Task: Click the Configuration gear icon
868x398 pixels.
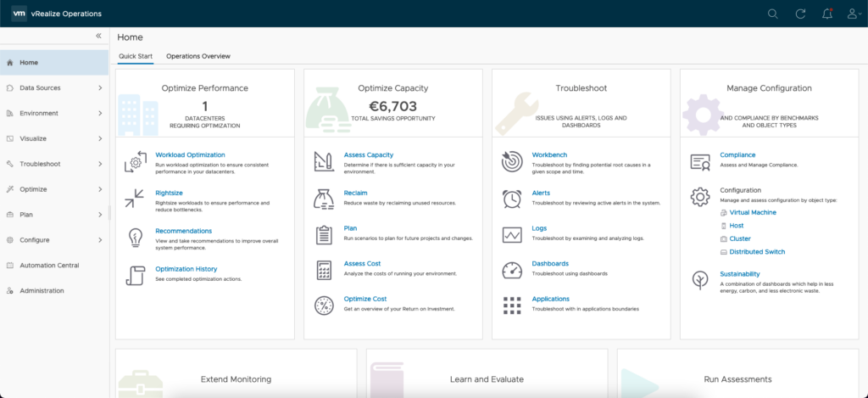Action: click(x=699, y=197)
